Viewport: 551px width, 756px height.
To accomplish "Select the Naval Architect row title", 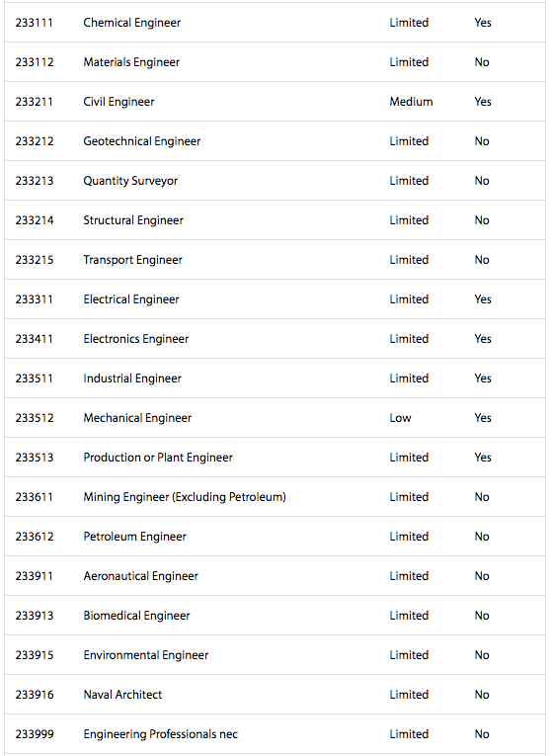I will coord(122,695).
